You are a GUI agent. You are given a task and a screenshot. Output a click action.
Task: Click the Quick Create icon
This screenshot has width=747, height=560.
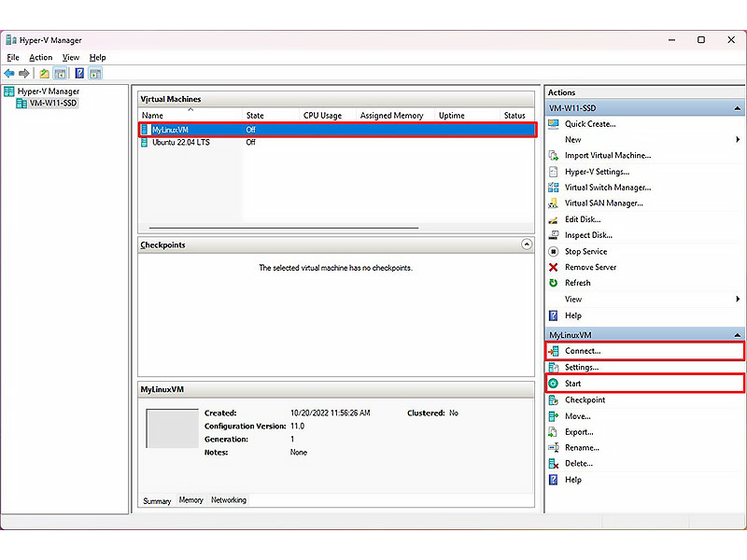tap(553, 124)
